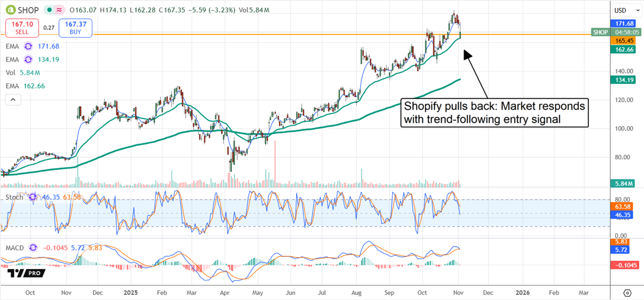Select the MACD indicator label

point(16,247)
